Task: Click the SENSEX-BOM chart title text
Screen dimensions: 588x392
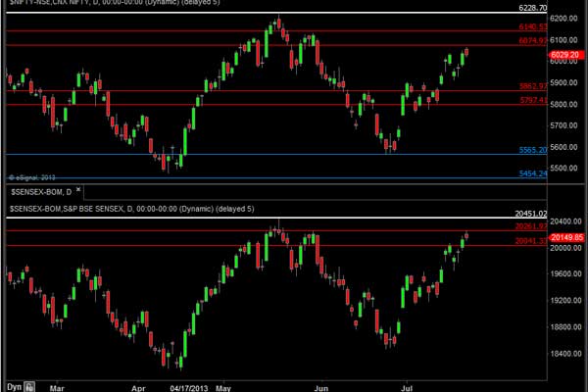Action: (131, 209)
